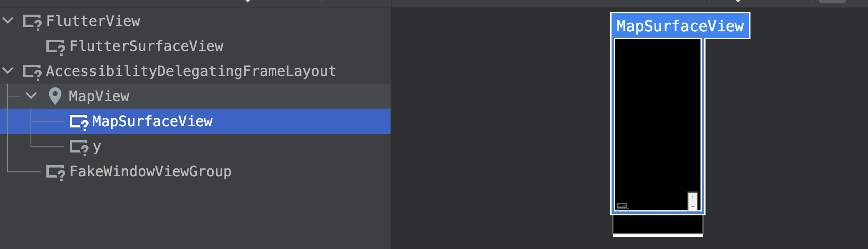Image resolution: width=868 pixels, height=249 pixels.
Task: Click the AccessibilityDelegatingFrameLayout view icon
Action: (x=32, y=72)
